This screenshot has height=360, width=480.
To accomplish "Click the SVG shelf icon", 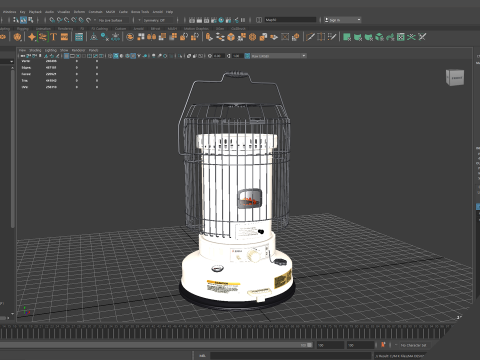I will [64, 37].
